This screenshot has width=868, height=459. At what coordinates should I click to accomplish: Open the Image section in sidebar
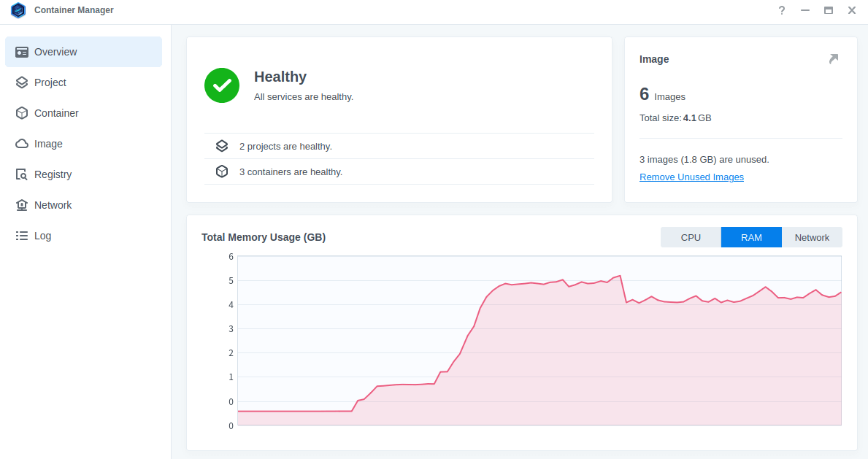[84, 144]
